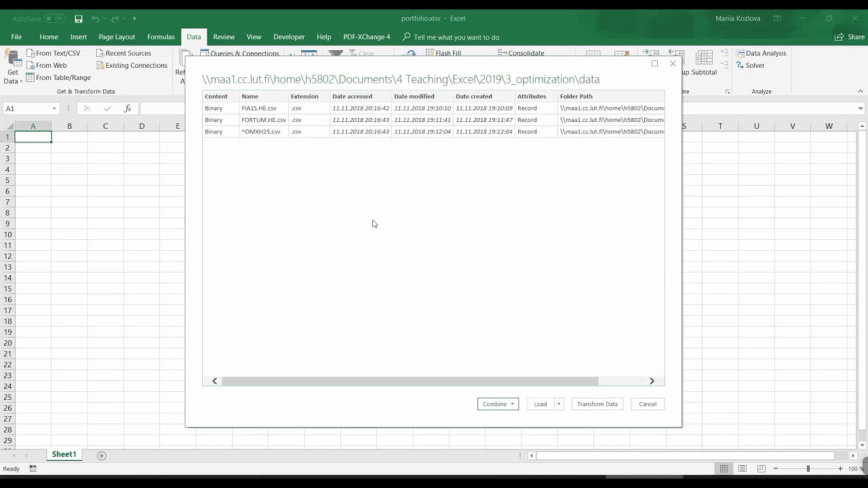The width and height of the screenshot is (868, 488).
Task: Click Binary in the FIA1S.HE.csv row
Action: pos(214,108)
